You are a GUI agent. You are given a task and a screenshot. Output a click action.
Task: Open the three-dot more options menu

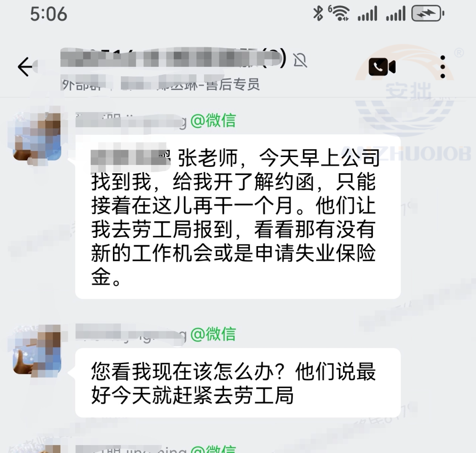[443, 67]
